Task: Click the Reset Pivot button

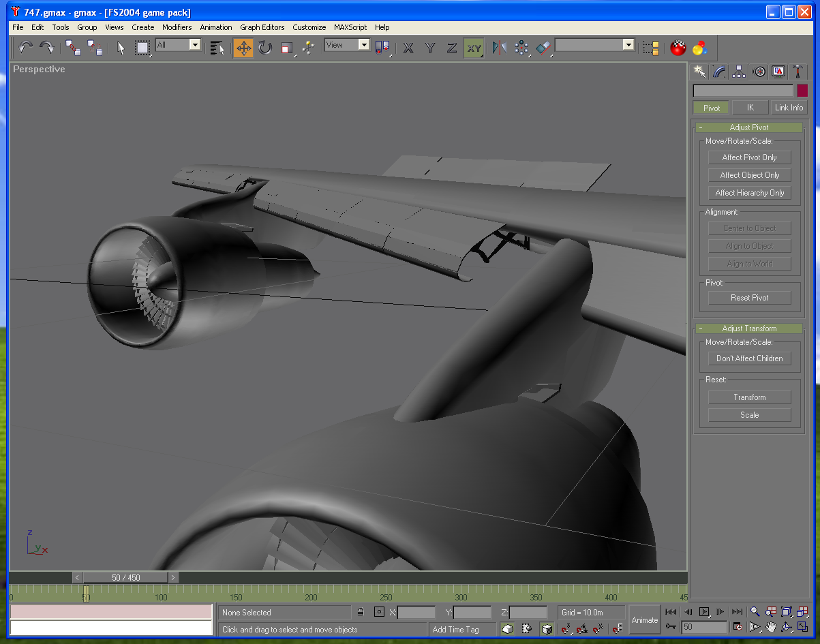Action: point(749,298)
